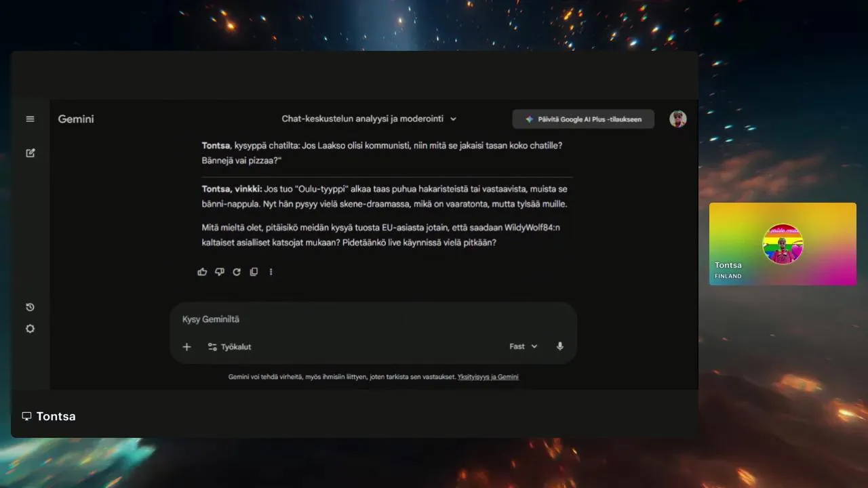Open more options three-dot menu below response
Viewport: 868px width, 488px height.
[271, 272]
